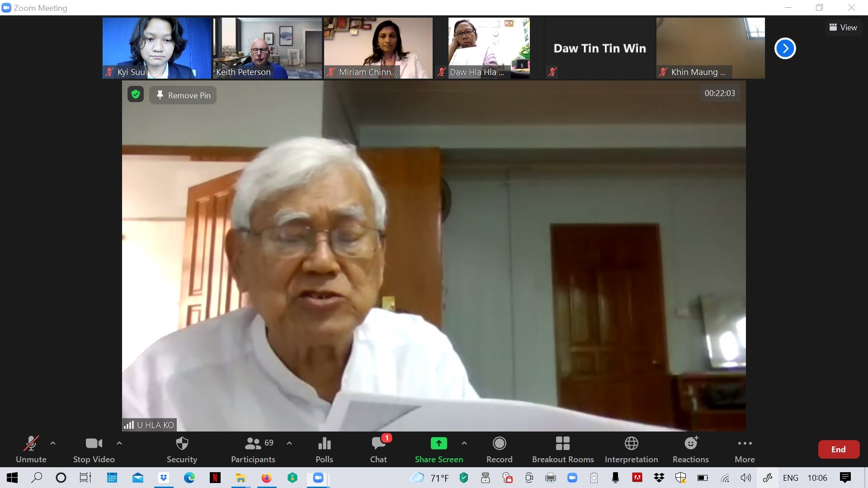Open Windows search from taskbar
868x488 pixels.
coord(37,478)
